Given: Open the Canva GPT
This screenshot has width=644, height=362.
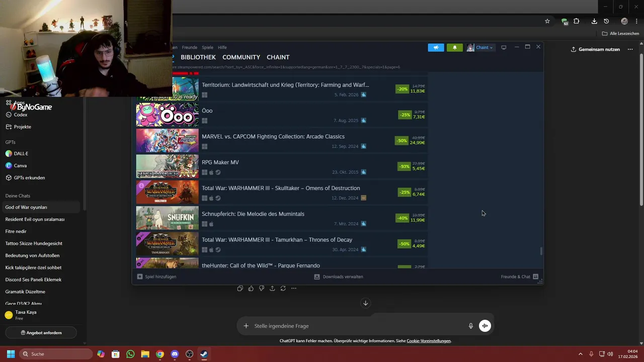Looking at the screenshot, I should coord(20,165).
